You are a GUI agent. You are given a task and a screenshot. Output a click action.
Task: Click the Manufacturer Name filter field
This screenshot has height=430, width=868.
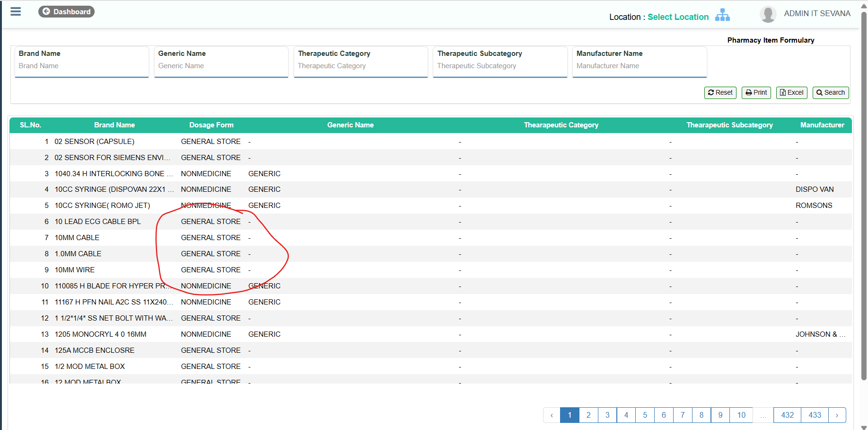pyautogui.click(x=639, y=66)
